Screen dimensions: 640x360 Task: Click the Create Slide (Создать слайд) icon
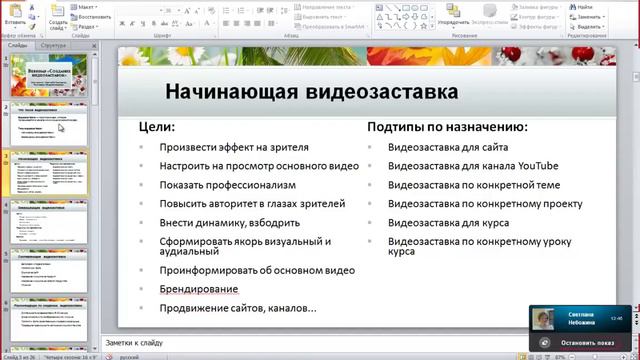(58, 11)
